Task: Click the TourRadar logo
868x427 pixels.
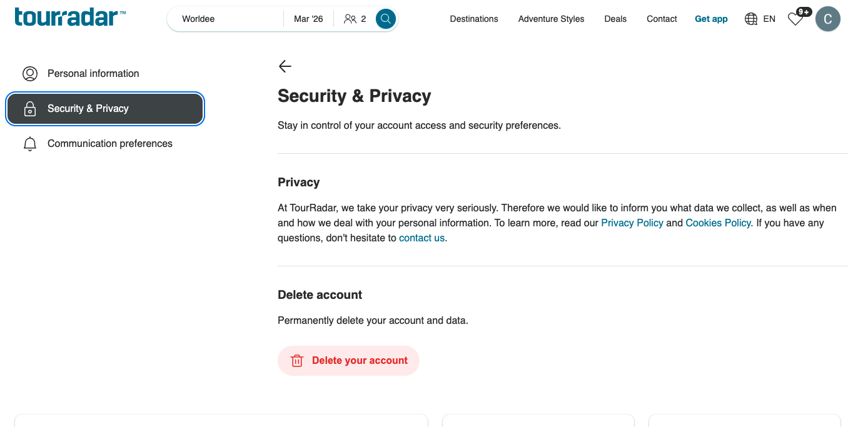Action: (x=70, y=17)
